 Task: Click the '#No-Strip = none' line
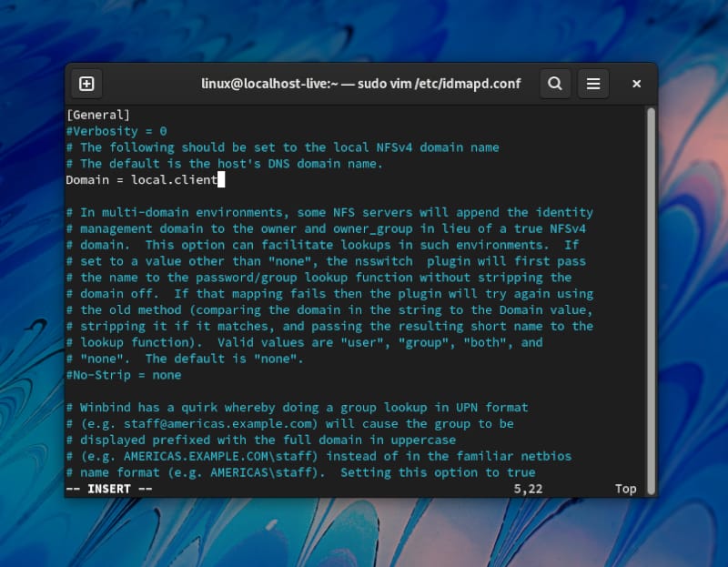tap(124, 375)
